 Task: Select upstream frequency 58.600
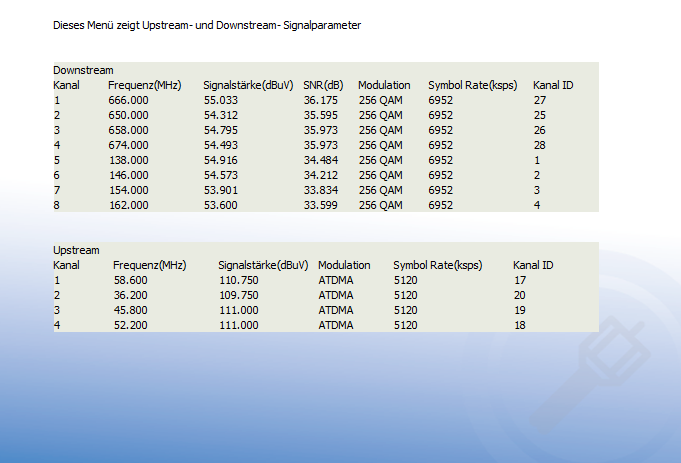[130, 281]
